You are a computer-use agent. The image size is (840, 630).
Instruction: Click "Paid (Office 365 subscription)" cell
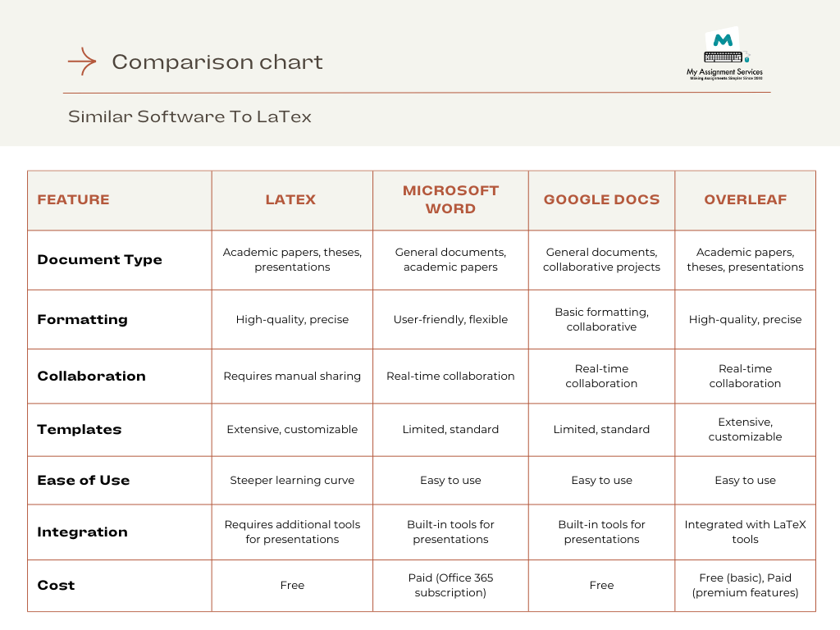450,586
